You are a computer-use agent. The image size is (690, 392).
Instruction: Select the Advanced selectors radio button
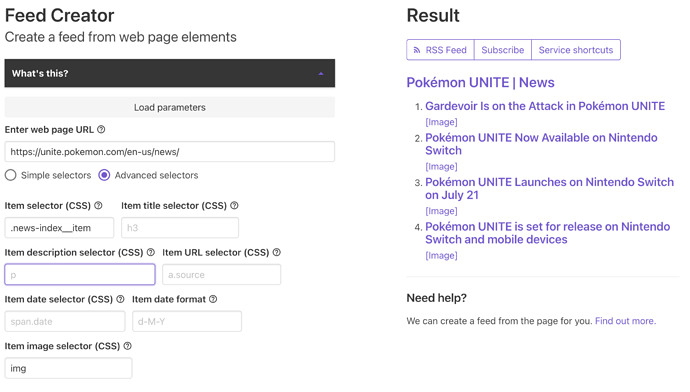click(104, 175)
